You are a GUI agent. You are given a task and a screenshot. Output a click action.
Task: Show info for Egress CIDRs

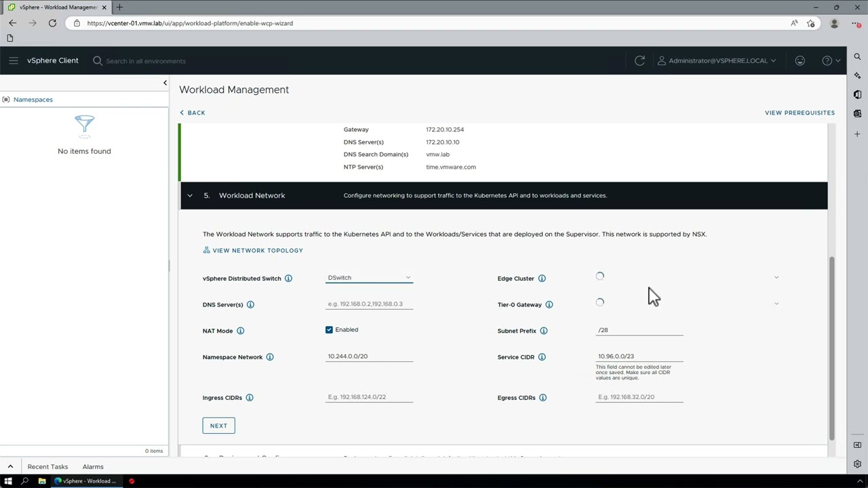[x=542, y=398]
